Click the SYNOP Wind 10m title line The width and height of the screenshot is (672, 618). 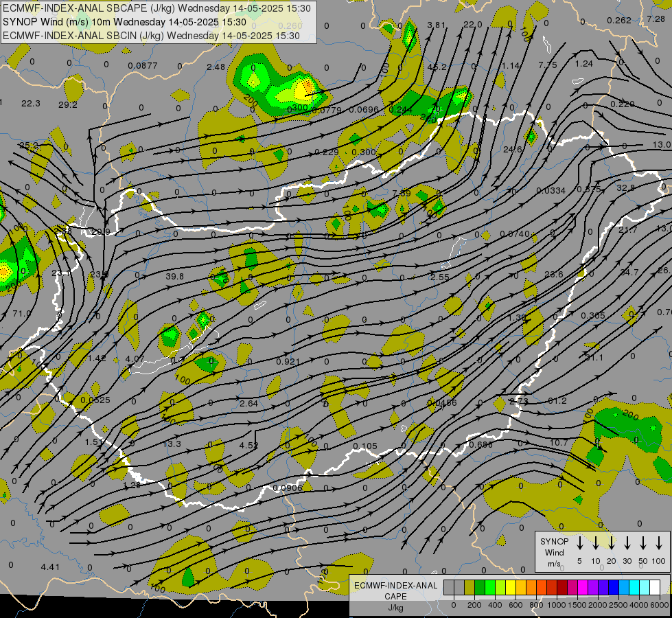[x=124, y=22]
